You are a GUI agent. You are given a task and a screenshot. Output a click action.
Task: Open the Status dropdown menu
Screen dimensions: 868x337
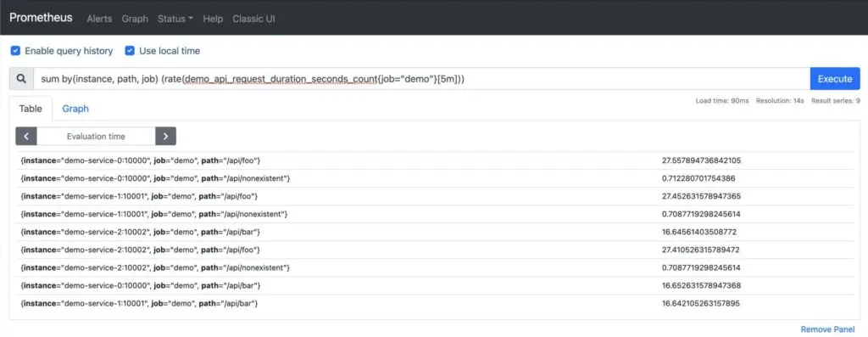[175, 19]
